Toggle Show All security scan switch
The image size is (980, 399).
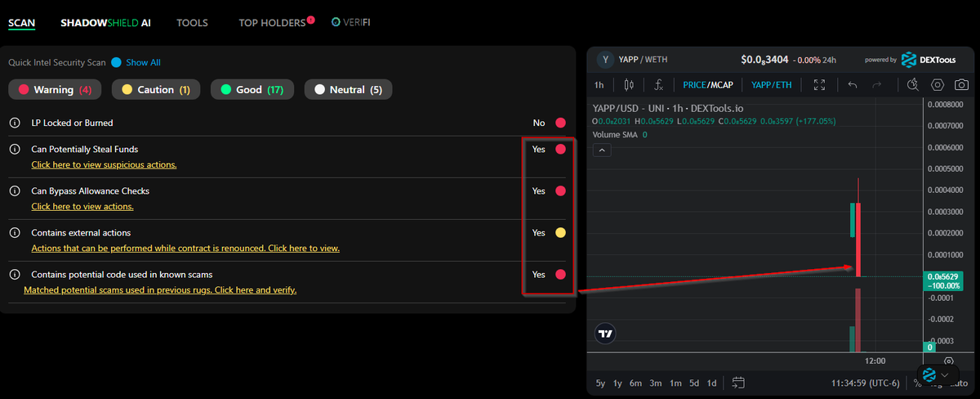pyautogui.click(x=116, y=62)
